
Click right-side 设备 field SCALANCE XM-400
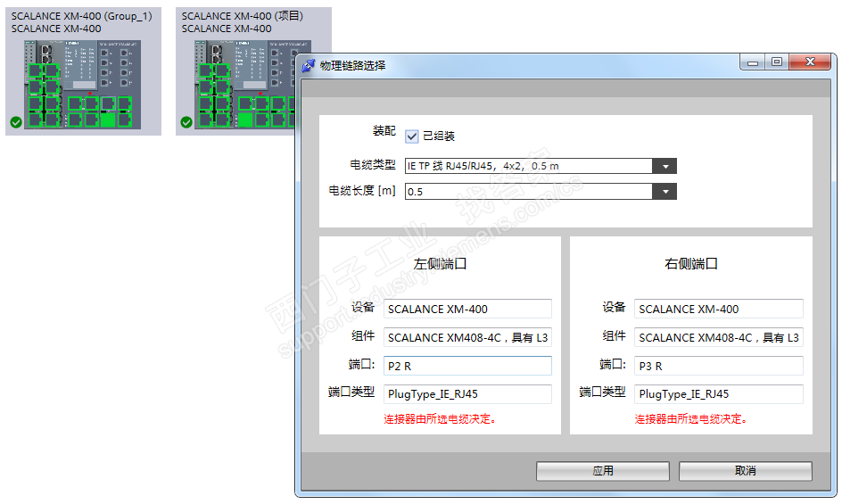(x=719, y=309)
